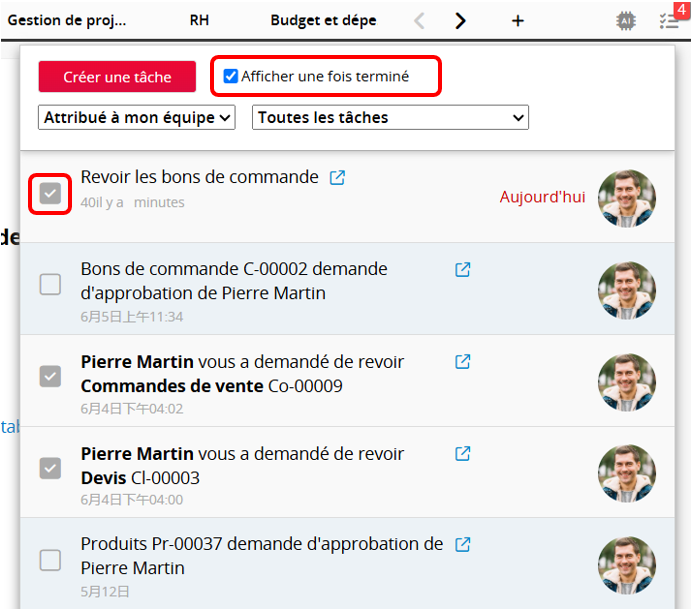Open external link for Revoir les bons de commande
691x609 pixels.
pyautogui.click(x=338, y=177)
